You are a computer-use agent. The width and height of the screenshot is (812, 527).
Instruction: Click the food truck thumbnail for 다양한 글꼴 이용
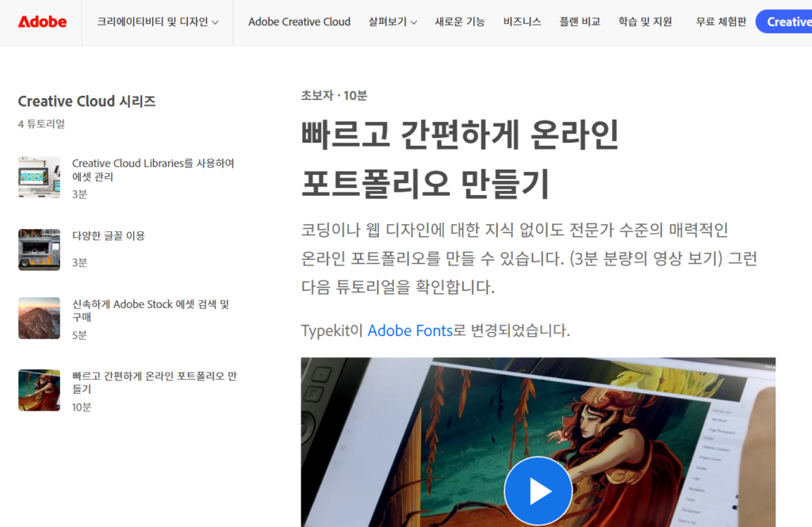click(x=39, y=246)
